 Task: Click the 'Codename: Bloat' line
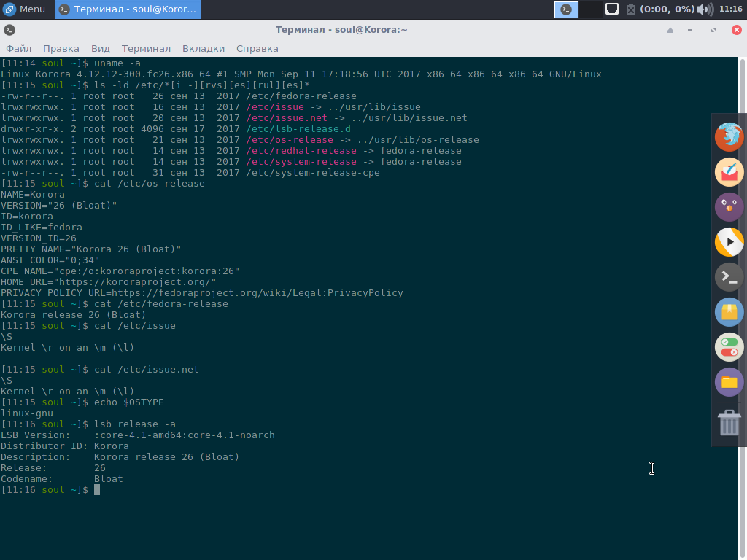[62, 480]
